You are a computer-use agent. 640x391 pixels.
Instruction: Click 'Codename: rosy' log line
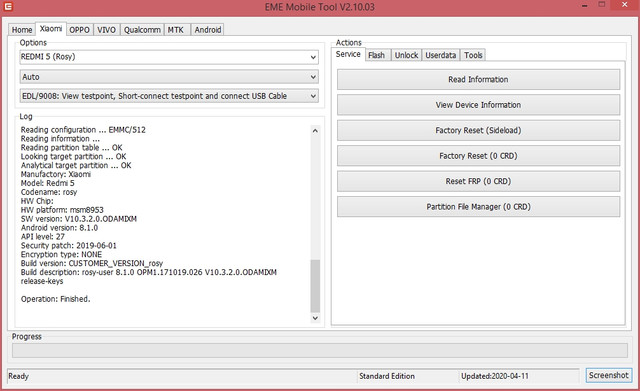49,192
